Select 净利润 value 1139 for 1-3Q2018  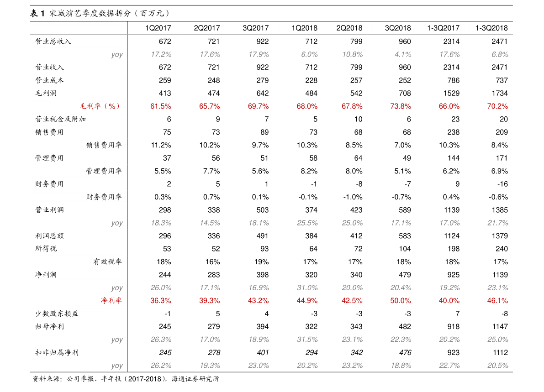pyautogui.click(x=500, y=275)
